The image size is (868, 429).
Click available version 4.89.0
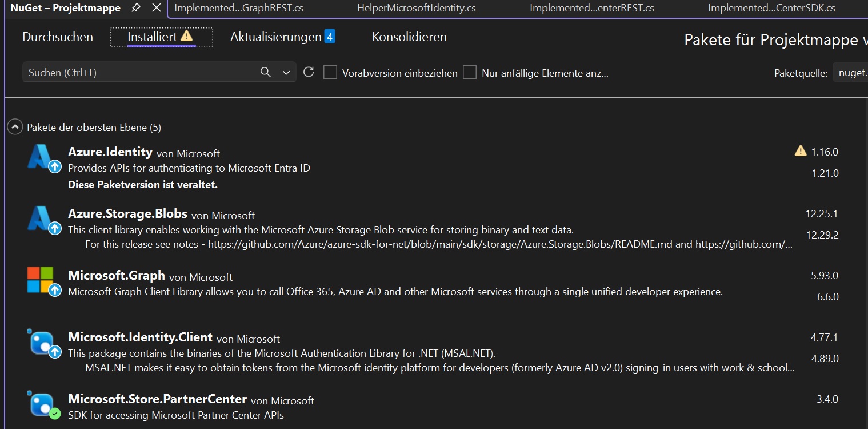click(825, 358)
